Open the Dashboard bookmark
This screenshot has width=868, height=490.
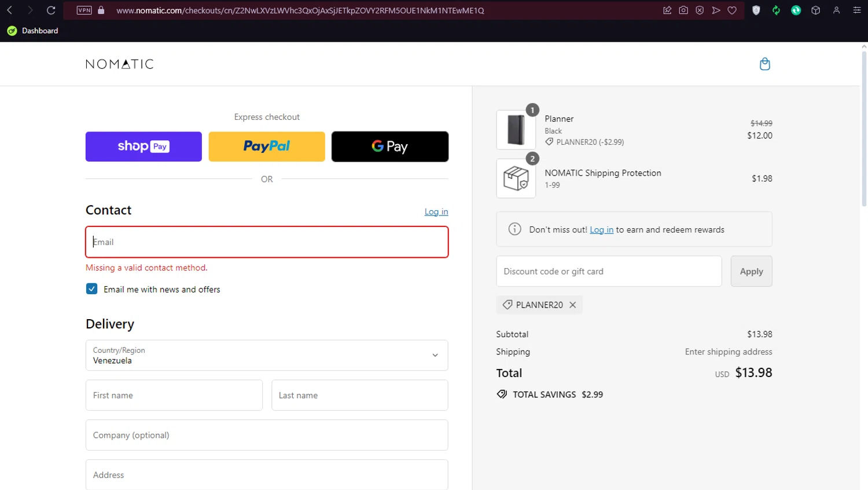point(33,31)
